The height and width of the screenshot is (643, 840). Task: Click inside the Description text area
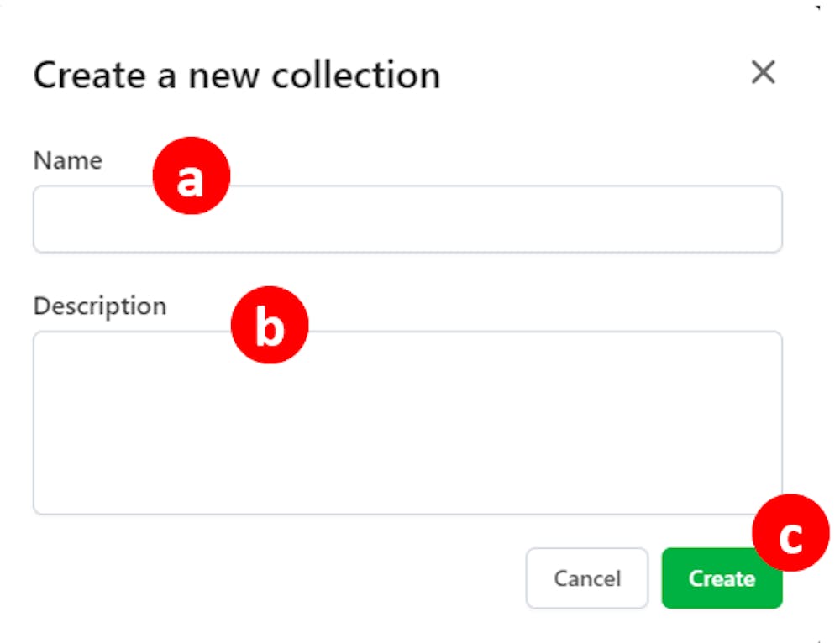click(x=407, y=422)
